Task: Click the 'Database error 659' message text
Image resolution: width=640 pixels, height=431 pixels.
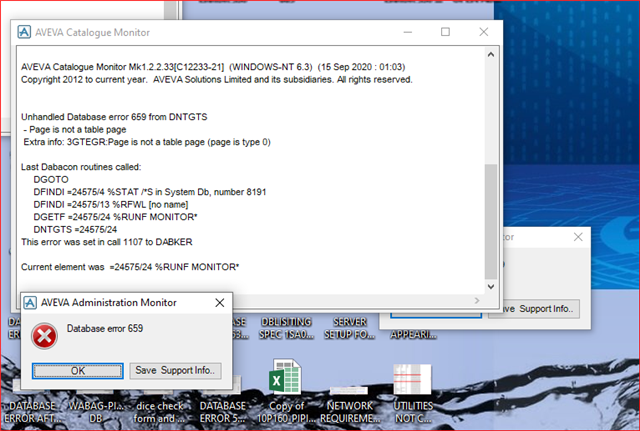Action: coord(105,329)
